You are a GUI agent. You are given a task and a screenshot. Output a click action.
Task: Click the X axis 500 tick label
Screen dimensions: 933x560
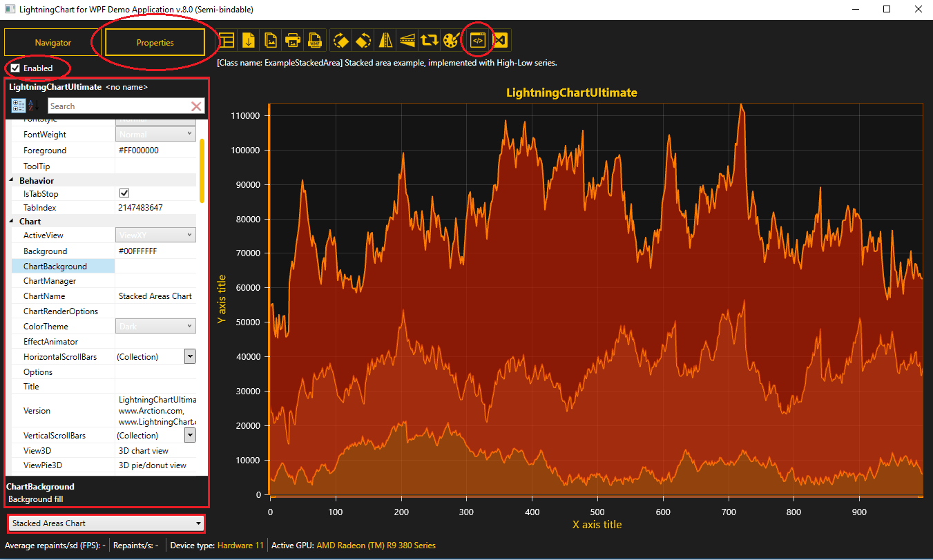click(597, 512)
